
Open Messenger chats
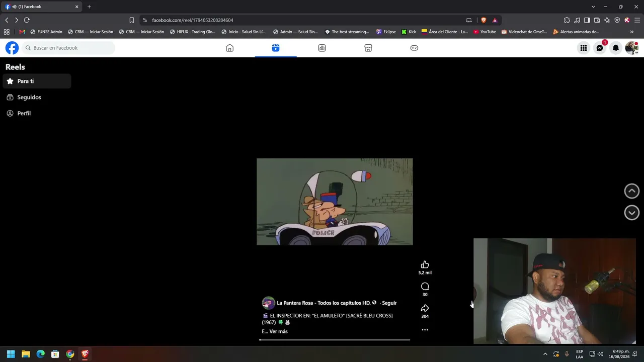pyautogui.click(x=600, y=48)
